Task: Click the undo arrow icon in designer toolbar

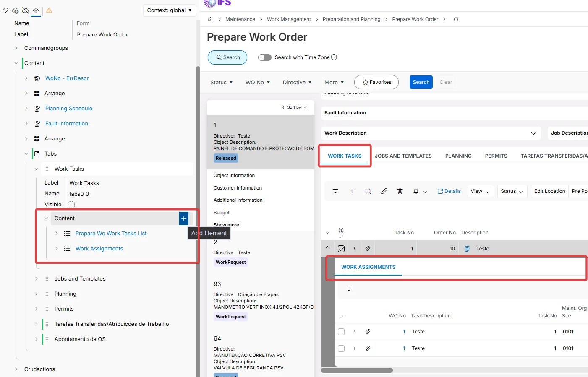Action: (x=5, y=10)
